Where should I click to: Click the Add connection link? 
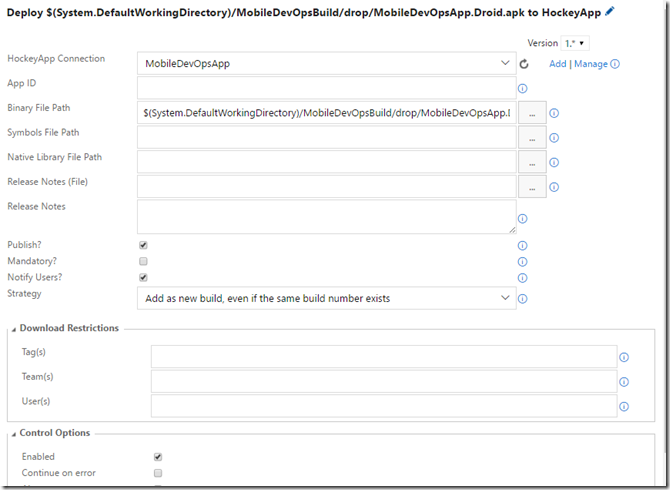pyautogui.click(x=557, y=64)
